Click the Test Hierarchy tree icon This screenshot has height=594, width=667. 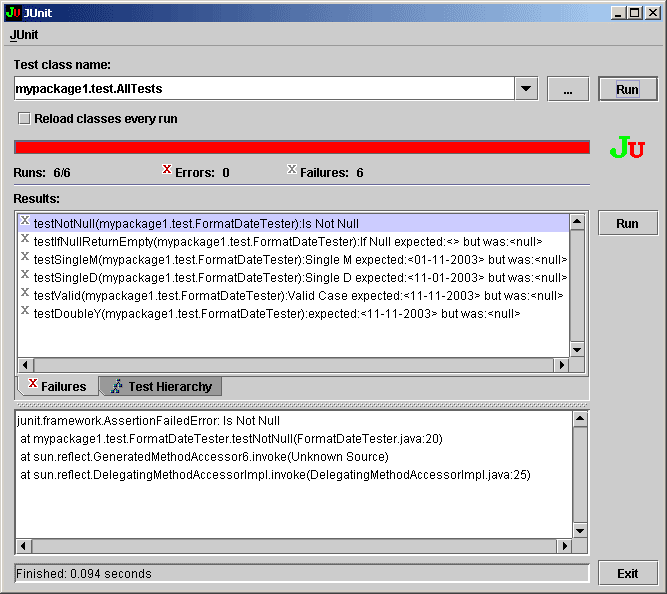pos(117,386)
